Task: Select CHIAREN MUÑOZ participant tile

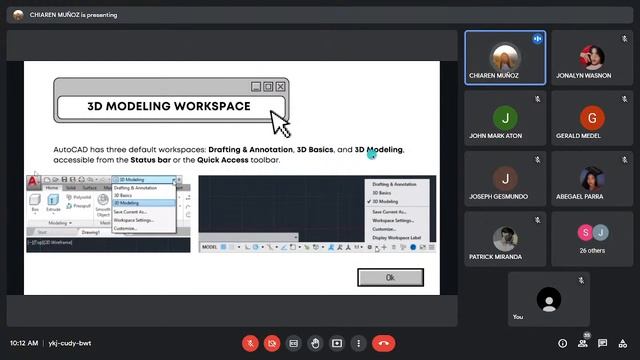Action: [505, 58]
